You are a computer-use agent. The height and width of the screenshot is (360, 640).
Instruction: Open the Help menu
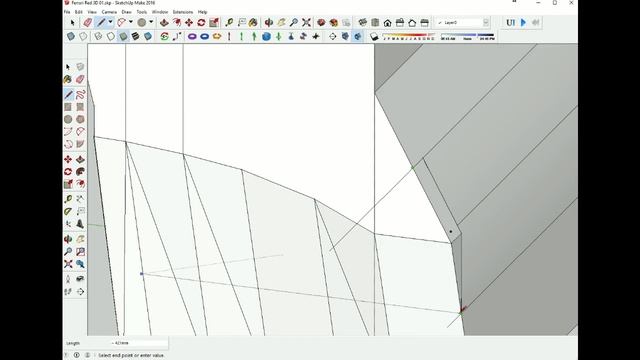tap(202, 12)
